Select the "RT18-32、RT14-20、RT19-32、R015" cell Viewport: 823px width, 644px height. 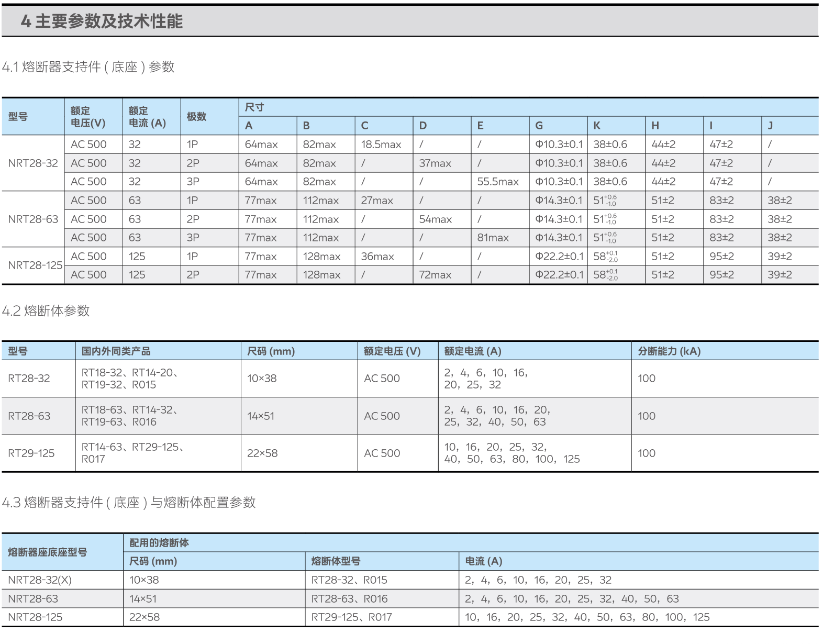tap(130, 379)
